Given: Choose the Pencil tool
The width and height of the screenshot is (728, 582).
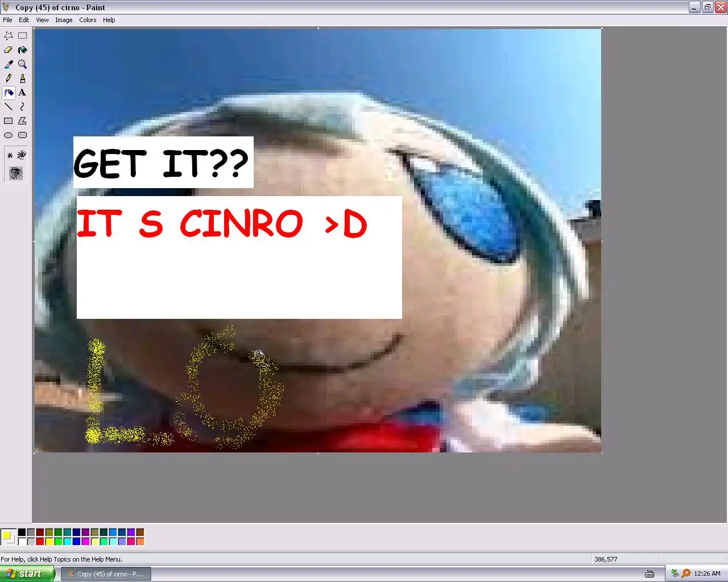Looking at the screenshot, I should (9, 78).
